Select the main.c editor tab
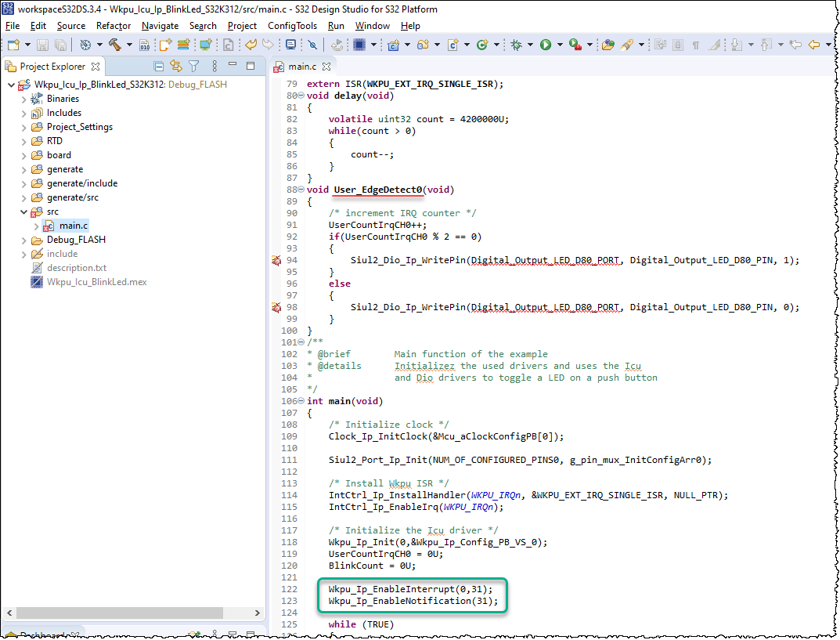 (x=301, y=67)
